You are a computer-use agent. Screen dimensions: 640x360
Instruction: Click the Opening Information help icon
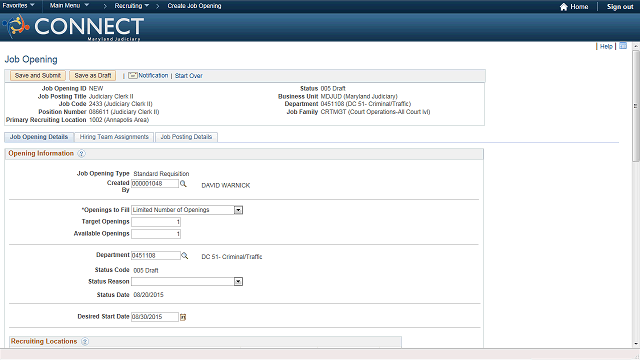[x=81, y=153]
